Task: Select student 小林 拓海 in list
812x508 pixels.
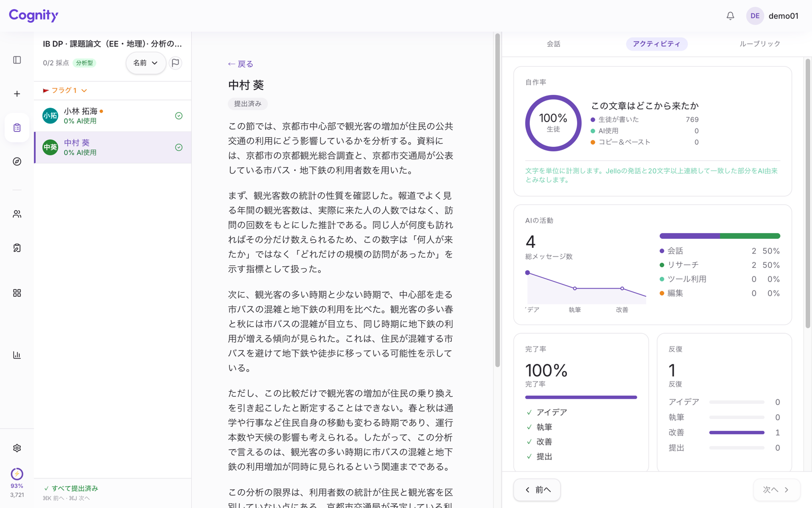Action: 113,116
